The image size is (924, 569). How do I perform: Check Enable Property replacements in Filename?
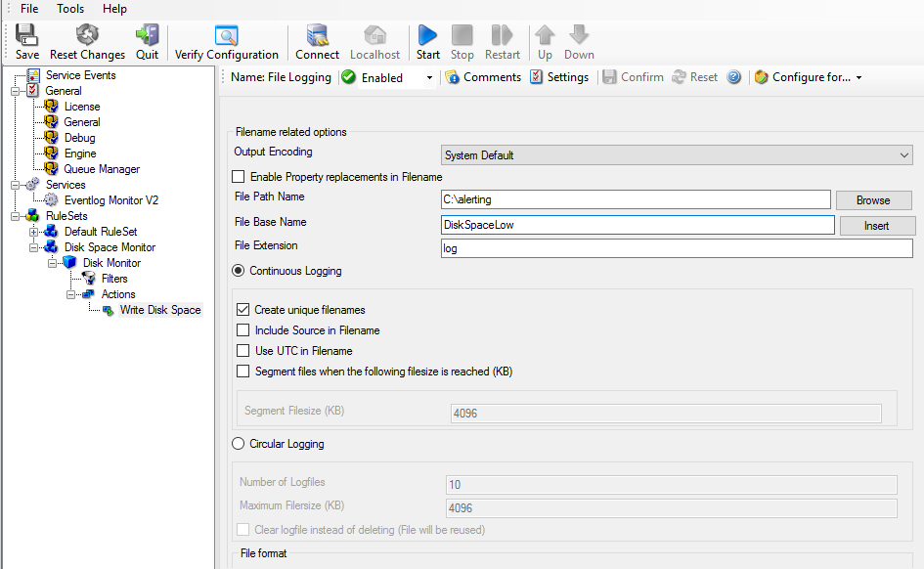[238, 177]
